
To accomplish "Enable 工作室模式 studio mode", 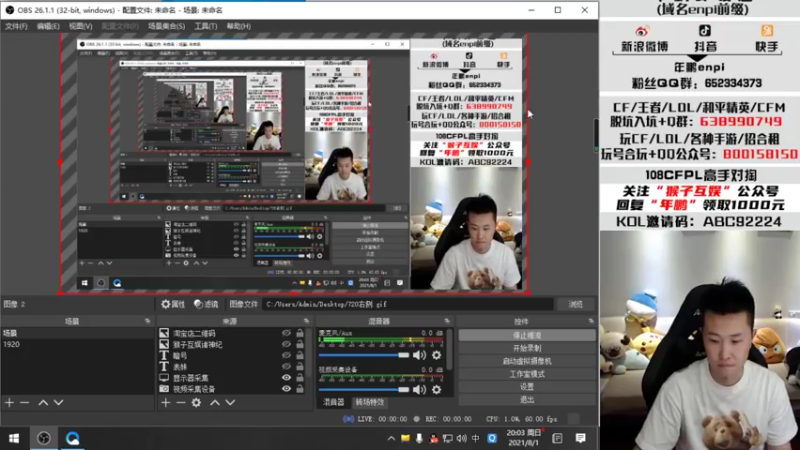I will pos(527,374).
